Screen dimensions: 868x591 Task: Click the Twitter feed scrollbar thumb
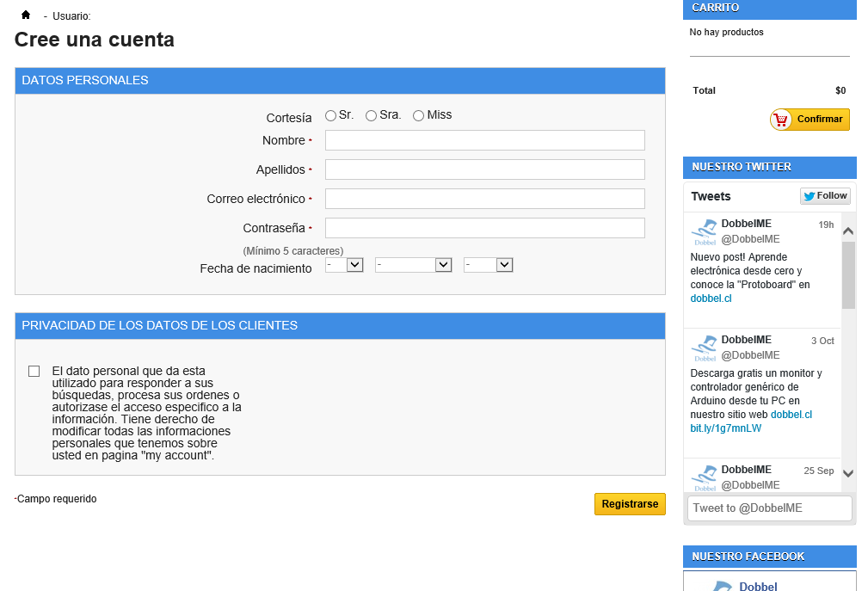[x=848, y=275]
